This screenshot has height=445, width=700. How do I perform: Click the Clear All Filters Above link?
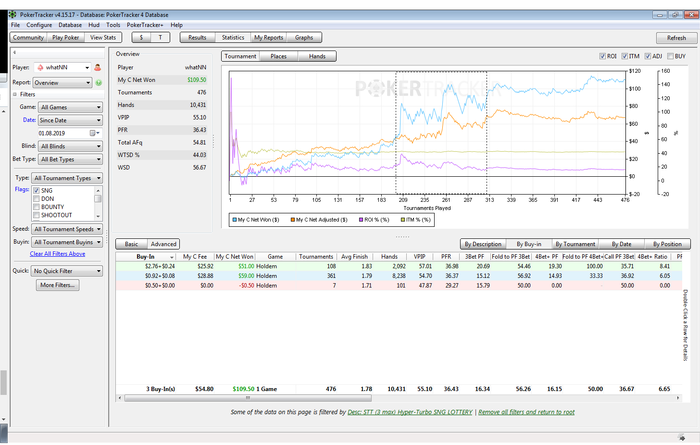58,254
